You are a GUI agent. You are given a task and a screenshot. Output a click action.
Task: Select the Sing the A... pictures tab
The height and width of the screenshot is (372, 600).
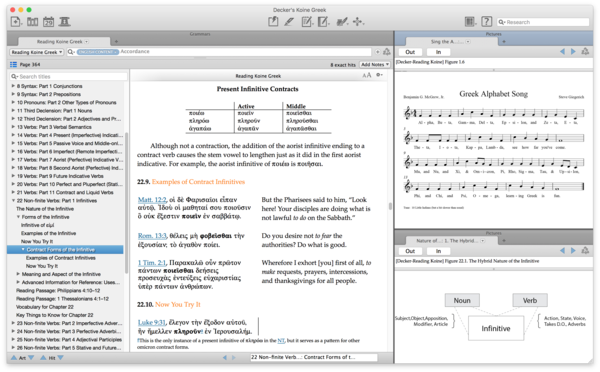coord(451,41)
